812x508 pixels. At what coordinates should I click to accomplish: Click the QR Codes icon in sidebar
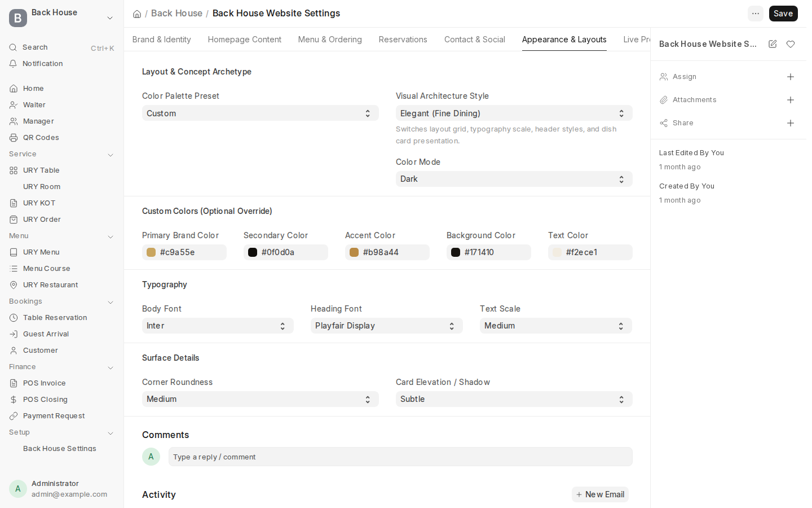[x=14, y=138]
